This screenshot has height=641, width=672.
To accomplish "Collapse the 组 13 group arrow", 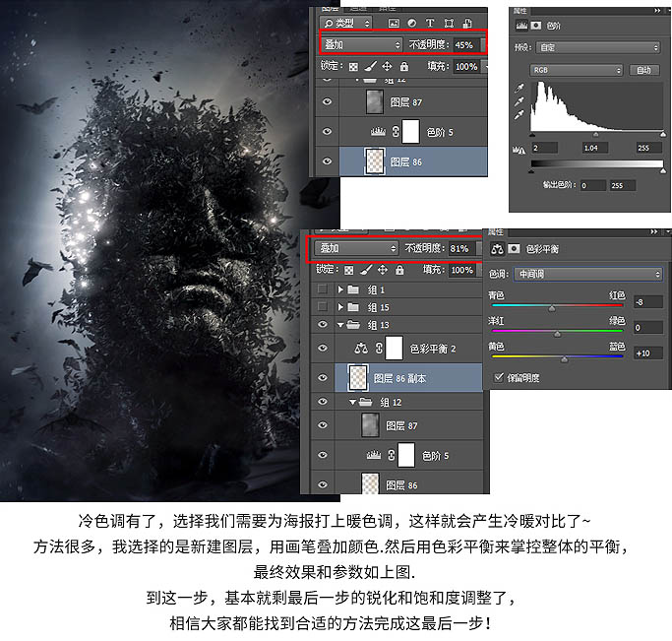I will (340, 325).
